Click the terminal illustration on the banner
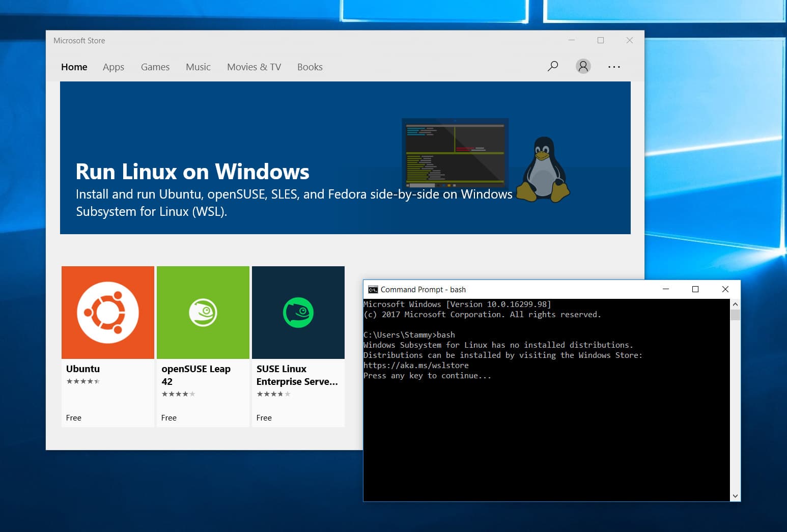 (455, 153)
